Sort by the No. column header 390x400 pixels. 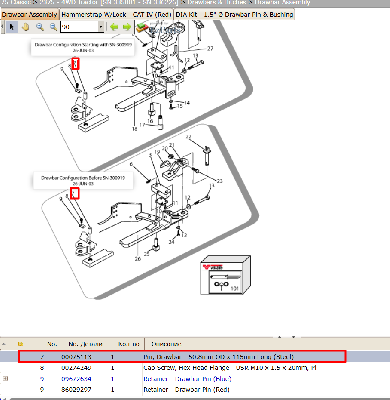pos(52,344)
